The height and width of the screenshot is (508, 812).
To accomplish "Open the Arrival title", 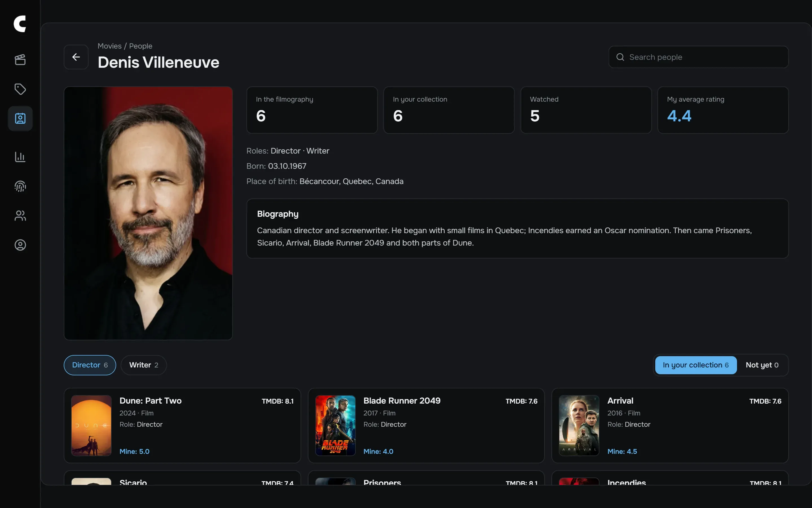I will [620, 400].
